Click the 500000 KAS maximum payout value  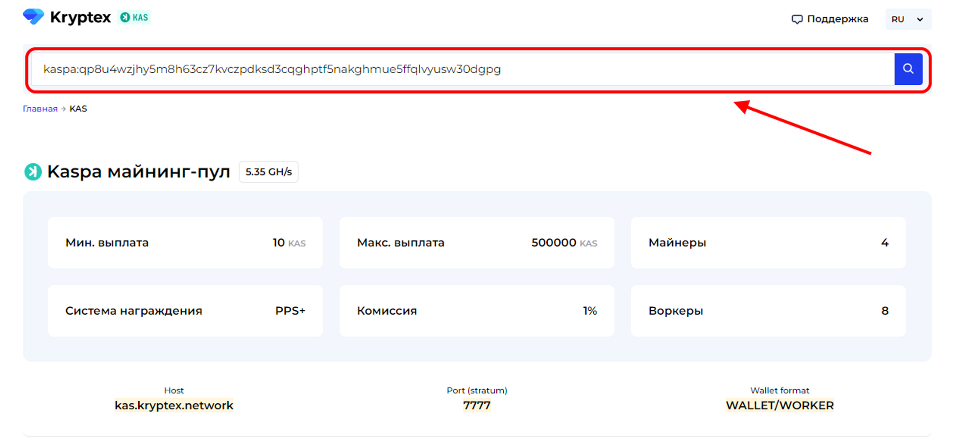pyautogui.click(x=564, y=243)
